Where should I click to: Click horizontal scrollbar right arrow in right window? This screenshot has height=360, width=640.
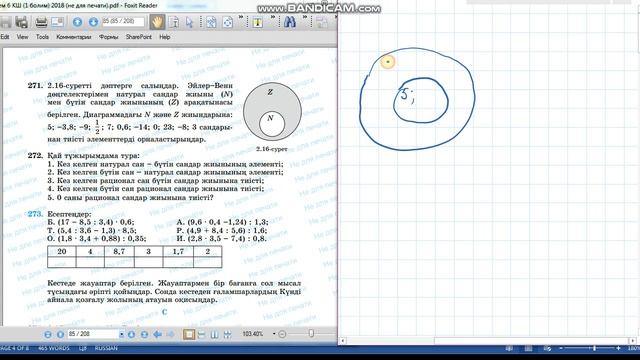pos(633,340)
